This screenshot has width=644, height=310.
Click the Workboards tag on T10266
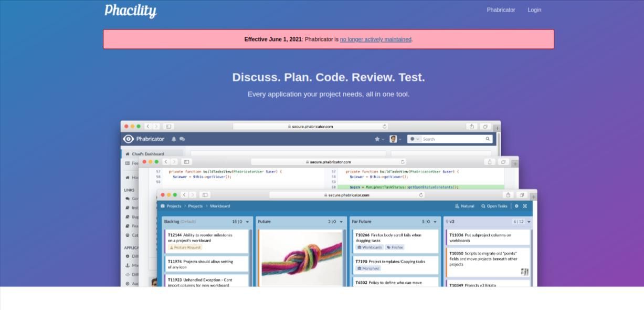coord(369,247)
